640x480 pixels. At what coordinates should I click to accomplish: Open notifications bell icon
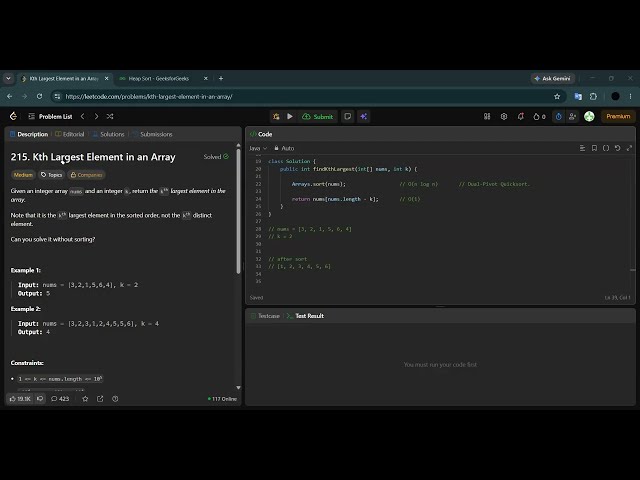(x=520, y=116)
